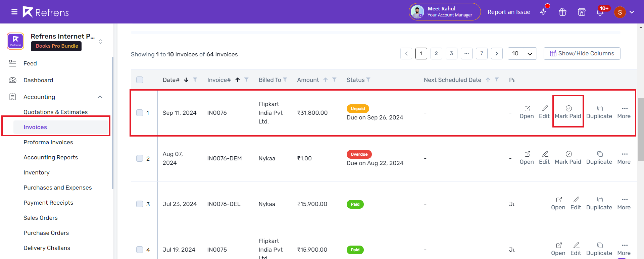The width and height of the screenshot is (644, 259).
Task: Toggle the select-all invoices checkbox
Action: pyautogui.click(x=140, y=80)
